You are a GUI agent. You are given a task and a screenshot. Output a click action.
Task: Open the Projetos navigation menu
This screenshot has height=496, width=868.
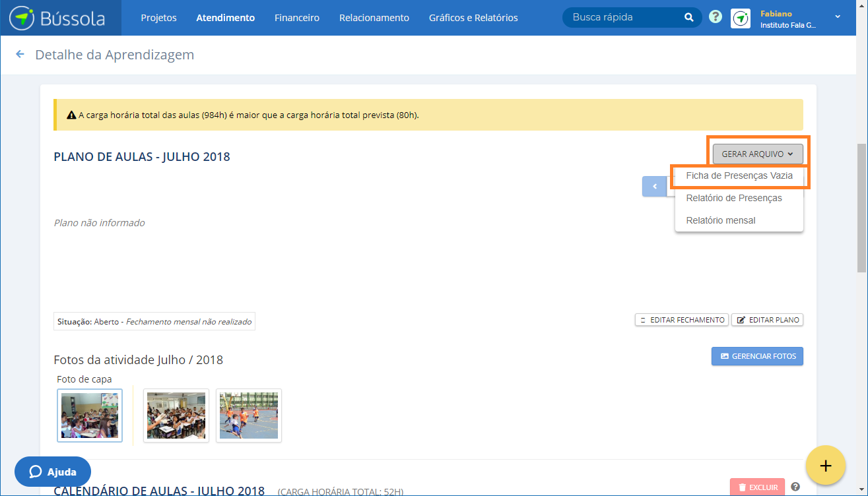[158, 18]
